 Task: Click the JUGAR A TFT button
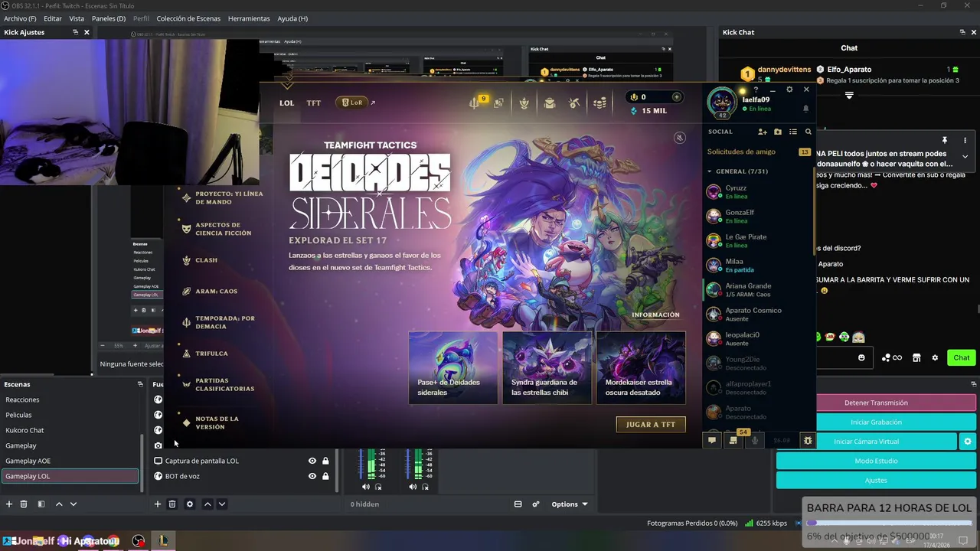click(x=651, y=424)
